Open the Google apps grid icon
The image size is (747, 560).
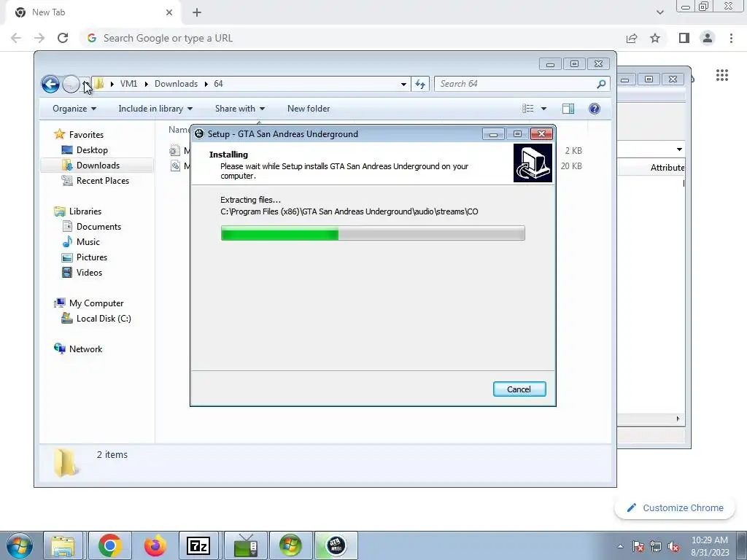(x=721, y=75)
